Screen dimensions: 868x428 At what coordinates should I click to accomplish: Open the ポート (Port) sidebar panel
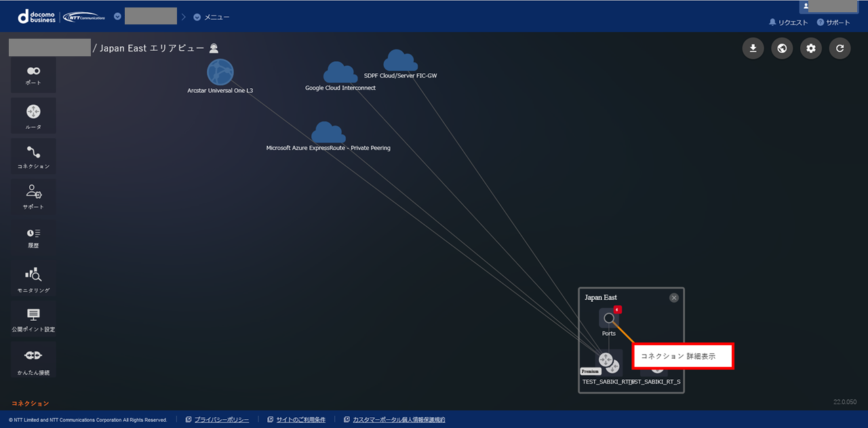point(33,75)
